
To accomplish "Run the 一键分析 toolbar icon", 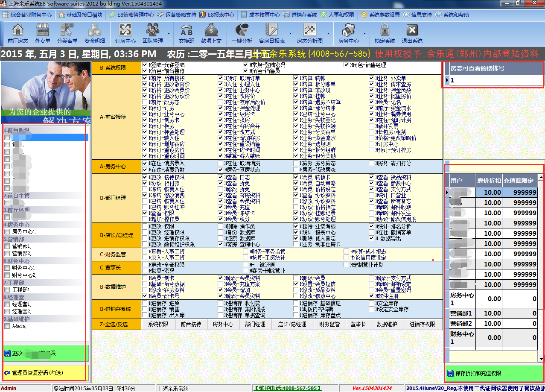I will coord(242,33).
